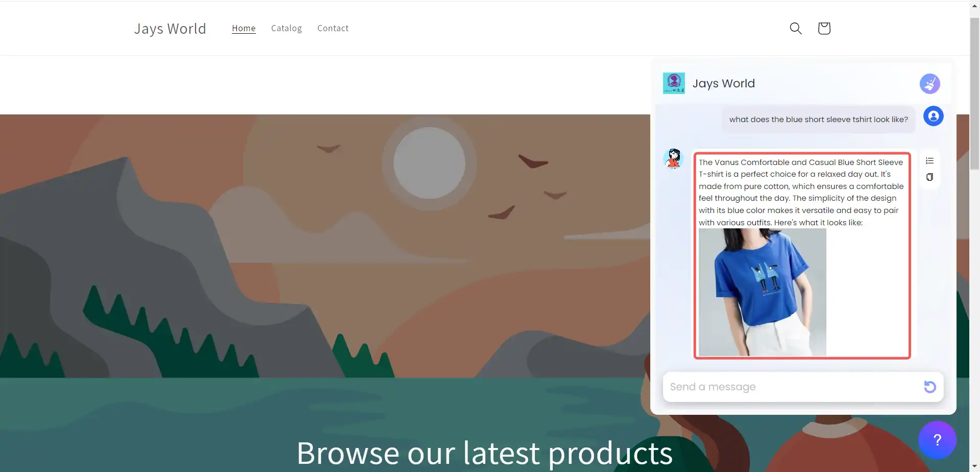Screen dimensions: 980x472
Task: Click the Jays World store title link
Action: tap(170, 29)
